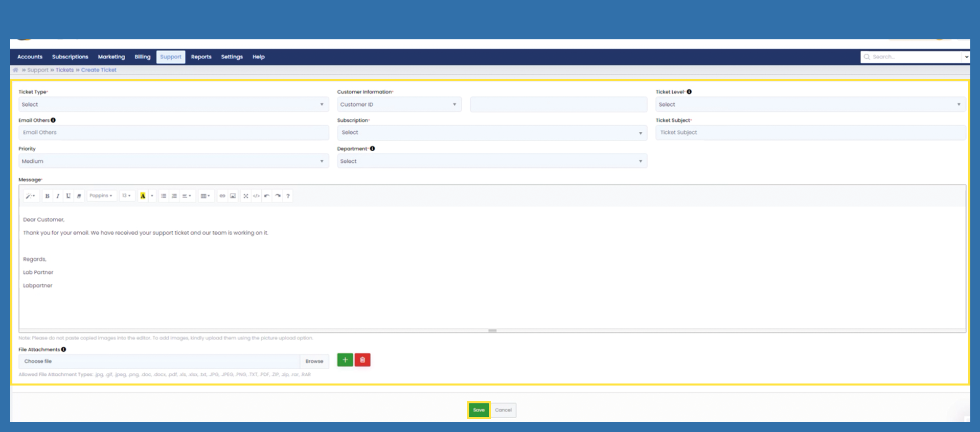Insert a picture with the image icon
Image resolution: width=980 pixels, height=432 pixels.
tap(233, 196)
